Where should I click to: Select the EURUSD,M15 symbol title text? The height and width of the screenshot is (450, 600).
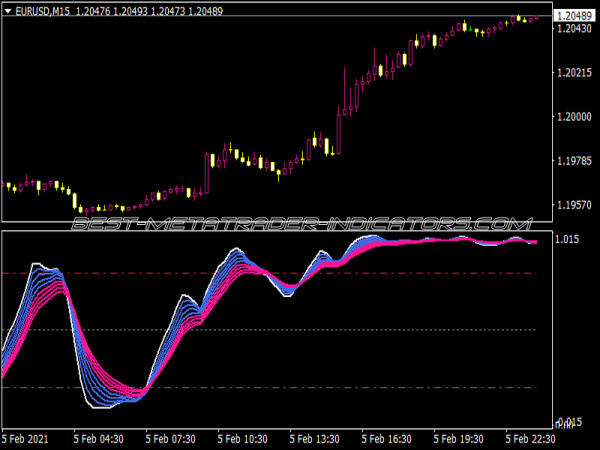click(42, 11)
